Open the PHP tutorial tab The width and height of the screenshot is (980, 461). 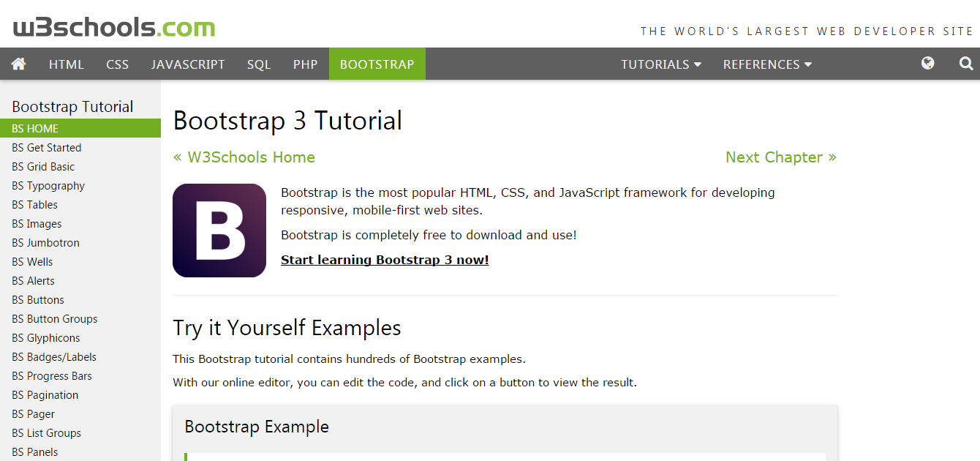coord(305,64)
